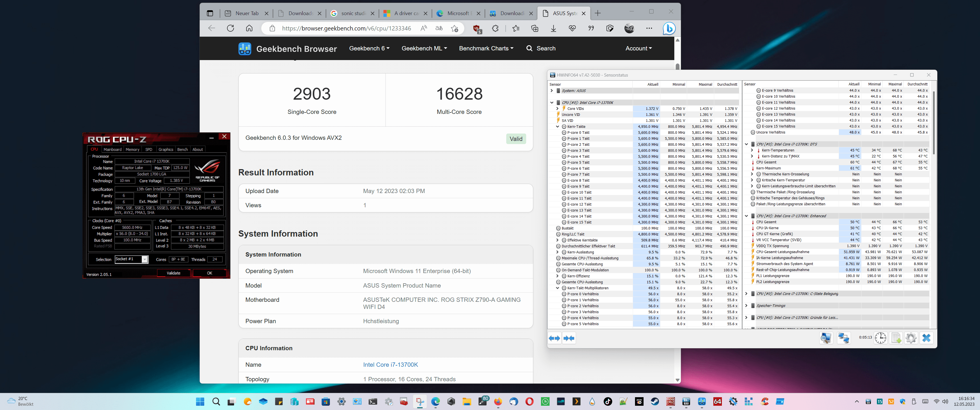Open the weather widget showing 20°C Bewölkt
980x410 pixels.
[x=21, y=401]
